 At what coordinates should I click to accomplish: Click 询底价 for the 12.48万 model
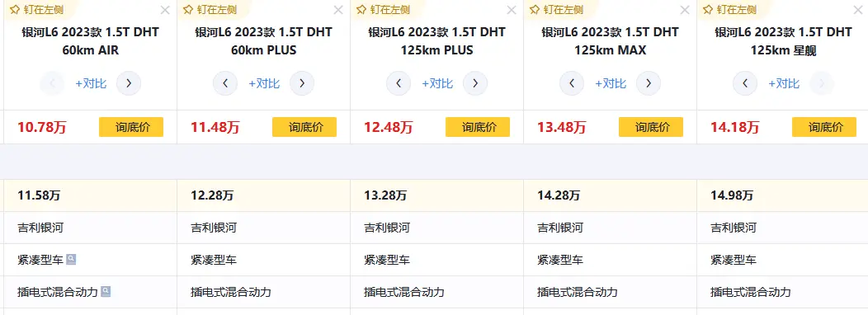click(478, 127)
